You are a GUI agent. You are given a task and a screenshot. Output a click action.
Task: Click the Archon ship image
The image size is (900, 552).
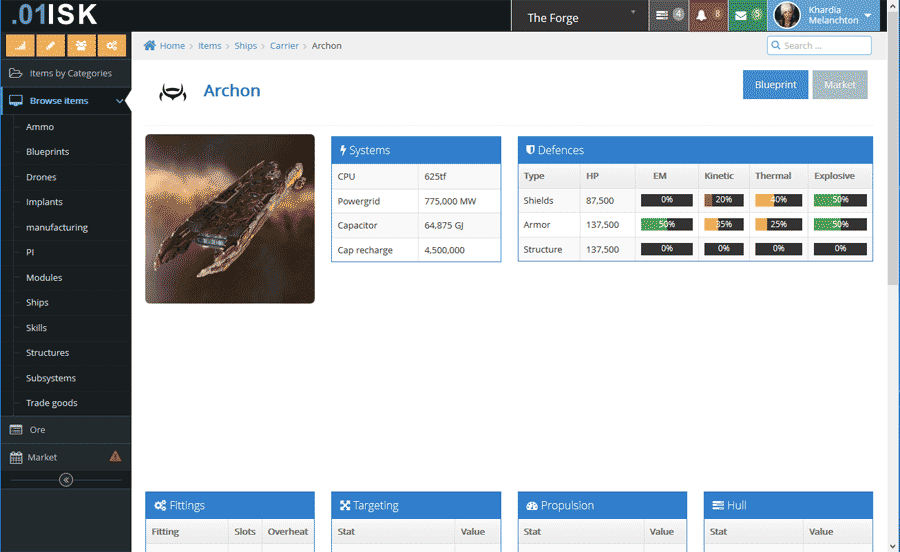pos(230,219)
